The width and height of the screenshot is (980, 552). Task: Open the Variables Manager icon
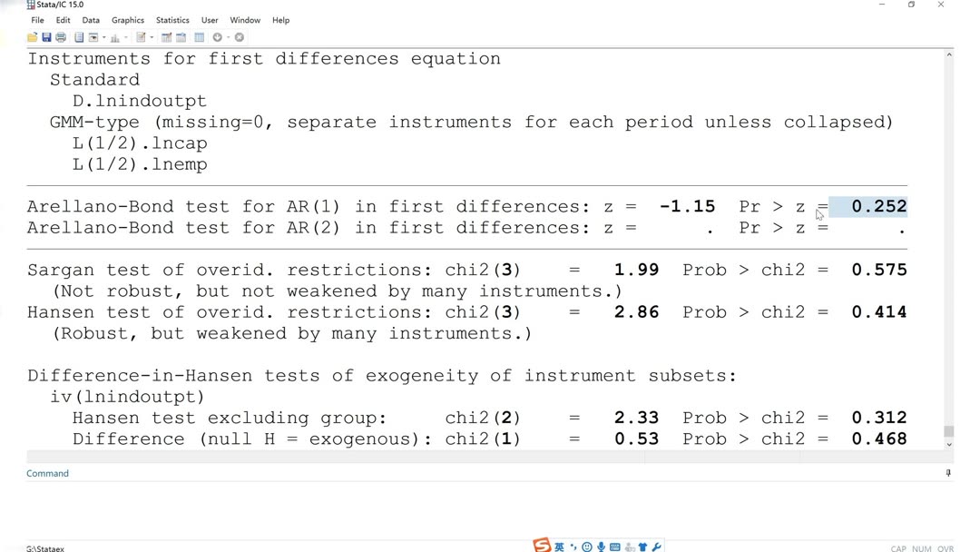[x=200, y=37]
